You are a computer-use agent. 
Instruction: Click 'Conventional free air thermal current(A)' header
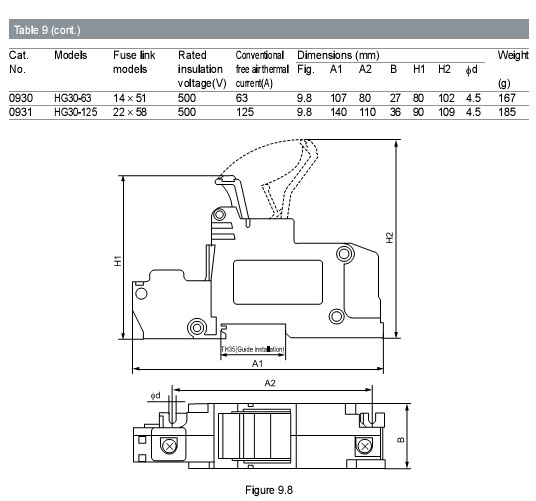262,69
